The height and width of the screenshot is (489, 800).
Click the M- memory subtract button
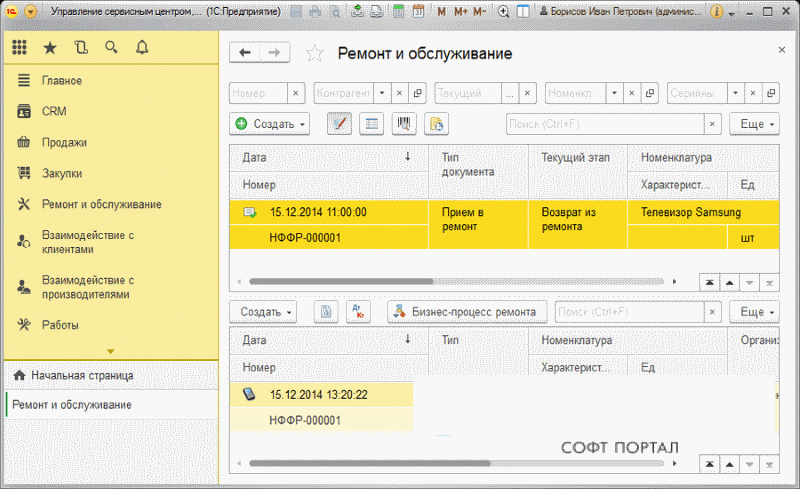tap(480, 11)
